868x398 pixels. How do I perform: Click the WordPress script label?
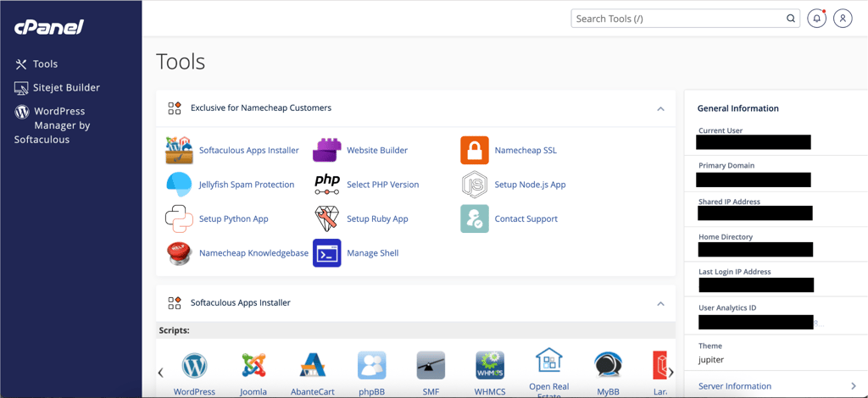(x=194, y=392)
